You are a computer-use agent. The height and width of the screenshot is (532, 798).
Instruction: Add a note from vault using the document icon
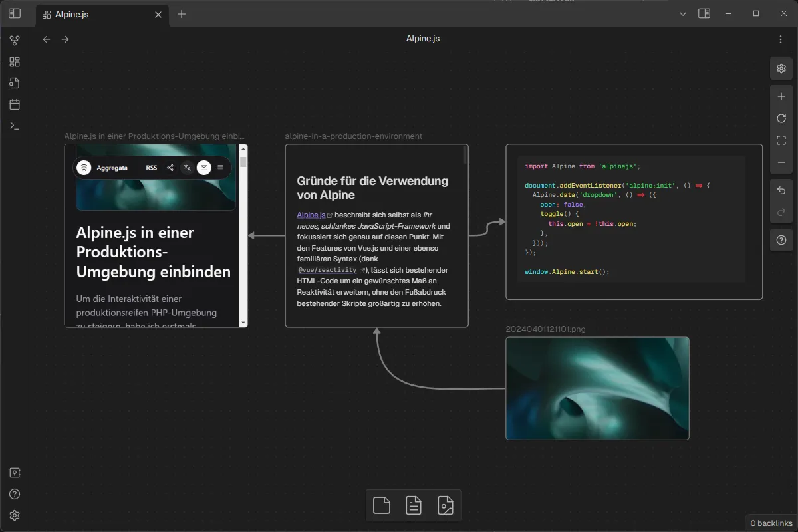point(414,505)
